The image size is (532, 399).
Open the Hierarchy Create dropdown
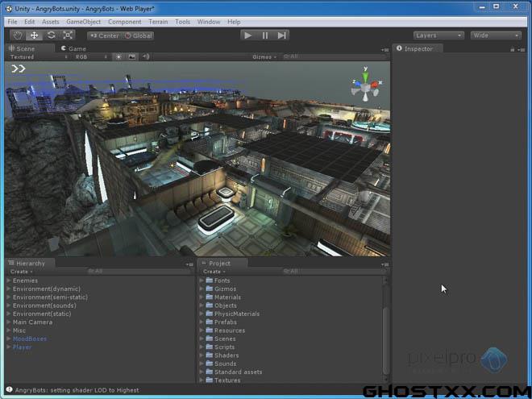(x=22, y=272)
